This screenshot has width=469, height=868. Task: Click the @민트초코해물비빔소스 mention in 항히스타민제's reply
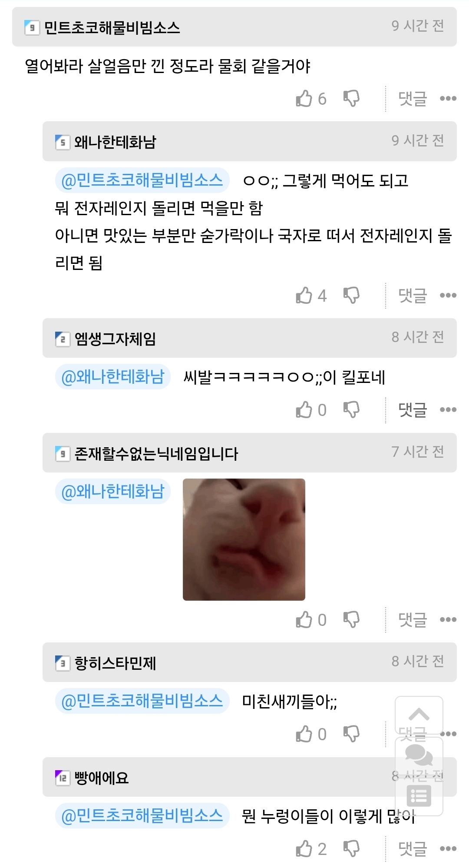pyautogui.click(x=142, y=701)
